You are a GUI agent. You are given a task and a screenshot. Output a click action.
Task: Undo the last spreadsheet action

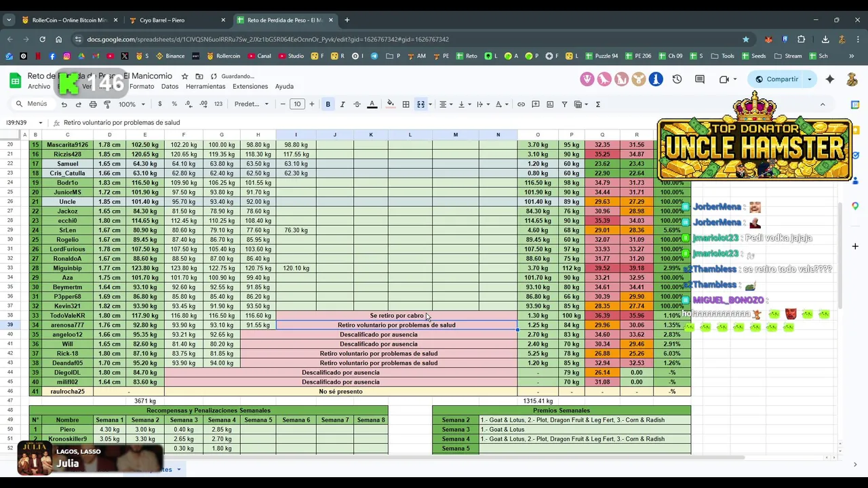(x=64, y=104)
